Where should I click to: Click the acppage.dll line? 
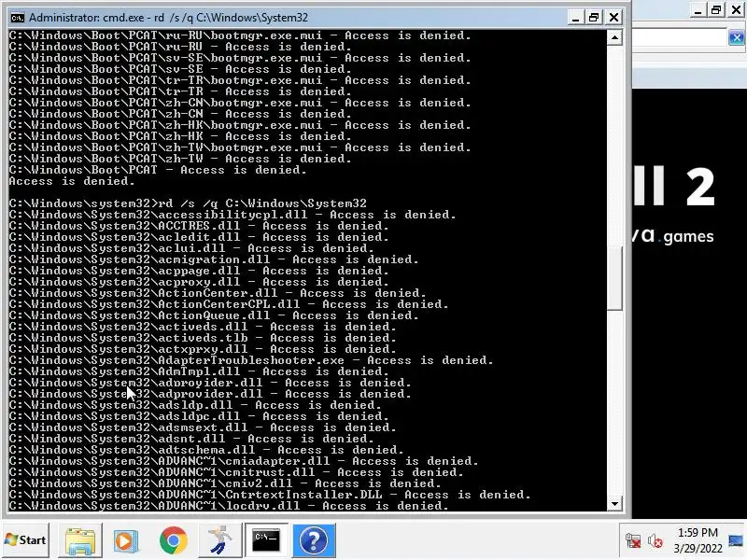tap(199, 271)
